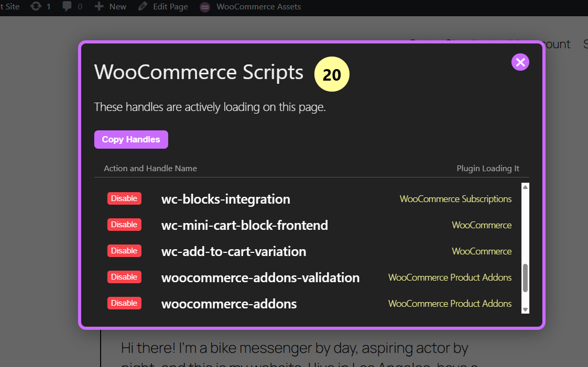Screen dimensions: 588x367
Task: Click the plus icon beside New
Action: (x=99, y=6)
